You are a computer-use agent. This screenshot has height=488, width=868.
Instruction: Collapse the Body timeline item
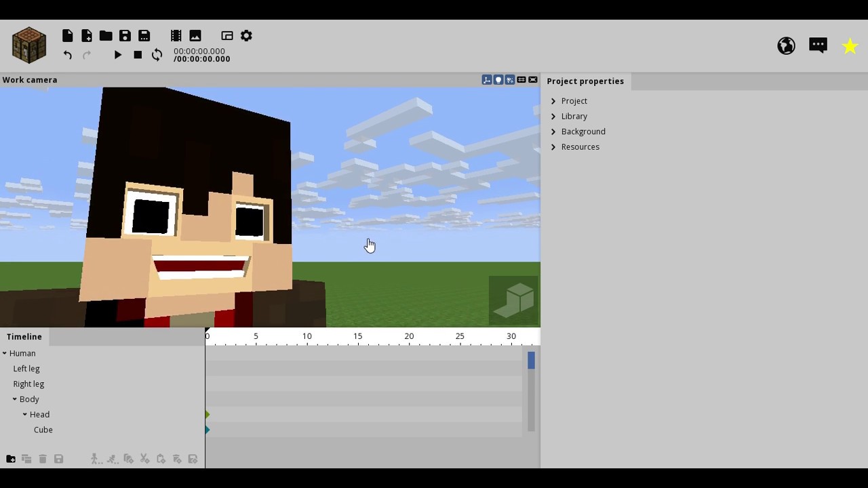(14, 399)
